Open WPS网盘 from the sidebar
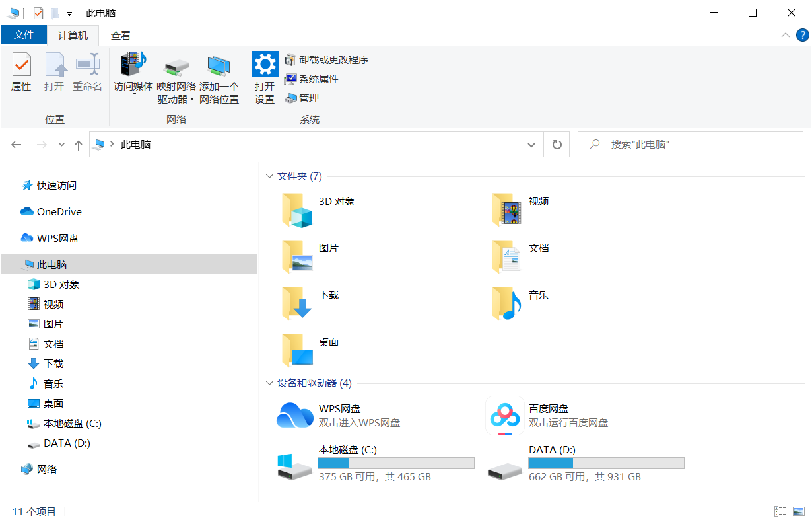Viewport: 812px width, 522px height. (x=59, y=238)
